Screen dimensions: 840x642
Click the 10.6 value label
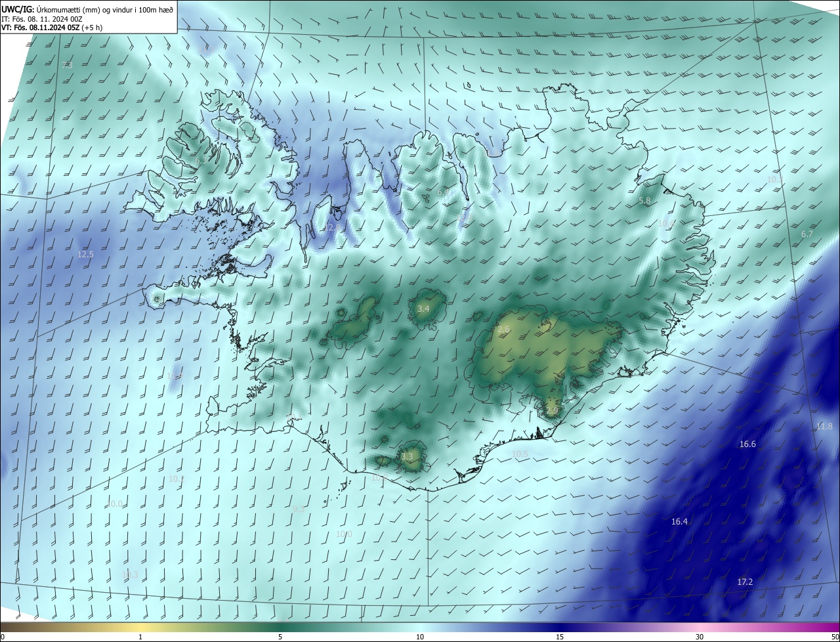click(666, 223)
